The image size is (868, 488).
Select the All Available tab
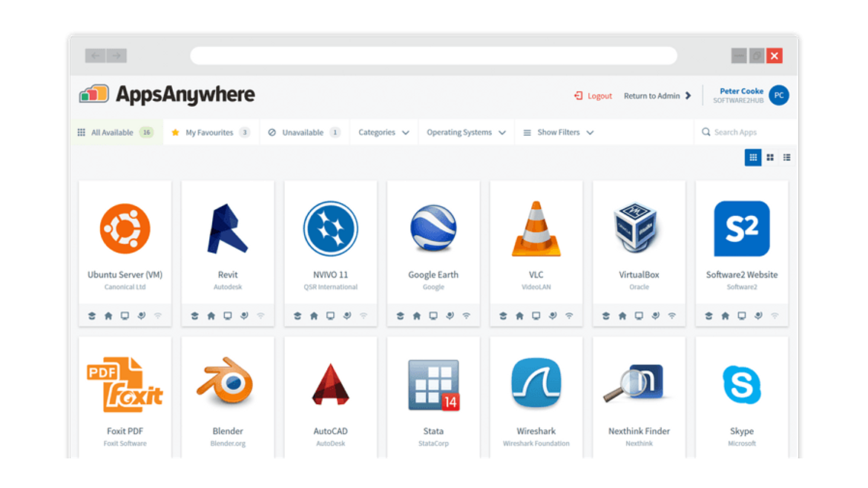coord(116,132)
